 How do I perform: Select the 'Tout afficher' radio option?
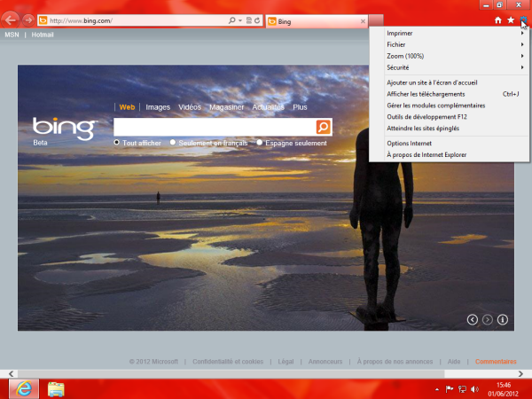(117, 142)
